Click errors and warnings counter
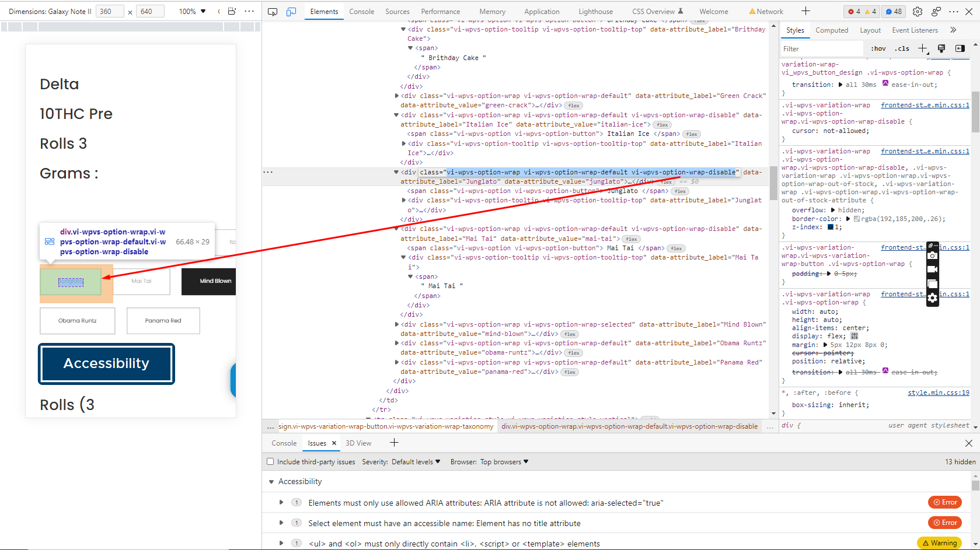 click(x=862, y=12)
